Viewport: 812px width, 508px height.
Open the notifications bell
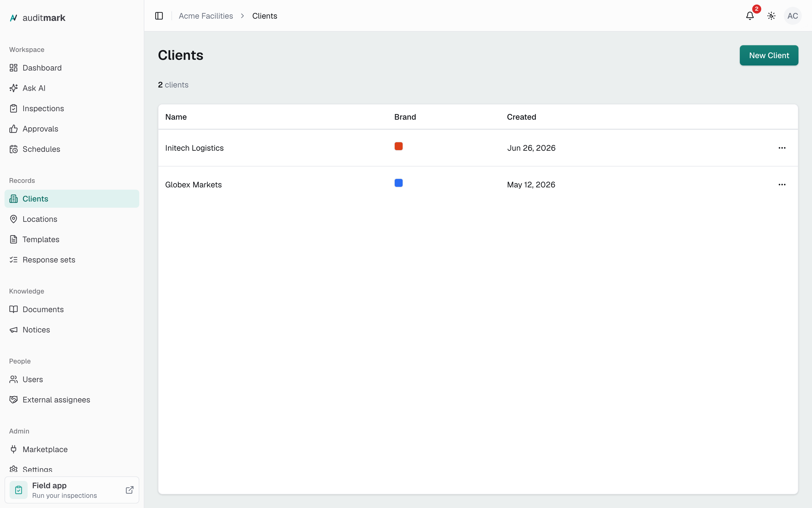click(x=750, y=16)
